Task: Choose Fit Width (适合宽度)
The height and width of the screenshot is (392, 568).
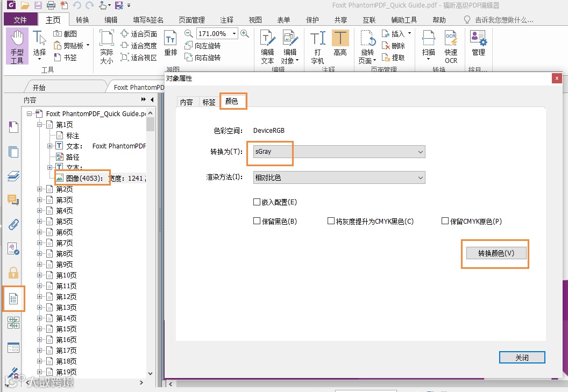Action: (x=139, y=46)
